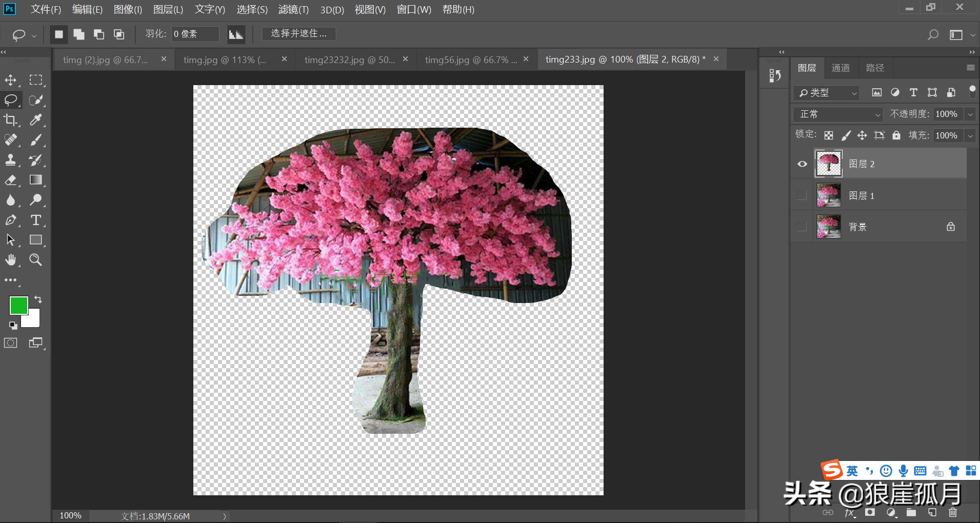Screen dimensions: 980x523
Task: Open the 滤镜 menu
Action: pos(294,9)
